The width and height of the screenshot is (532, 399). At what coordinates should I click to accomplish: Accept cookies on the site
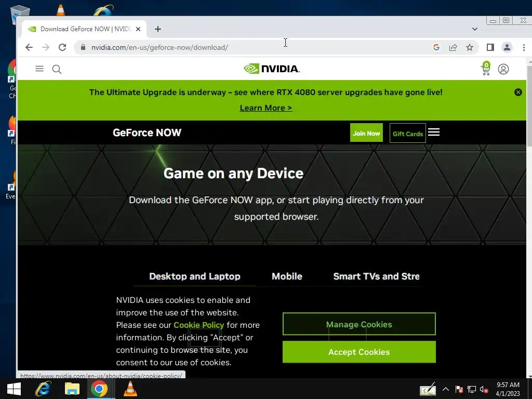pos(359,352)
